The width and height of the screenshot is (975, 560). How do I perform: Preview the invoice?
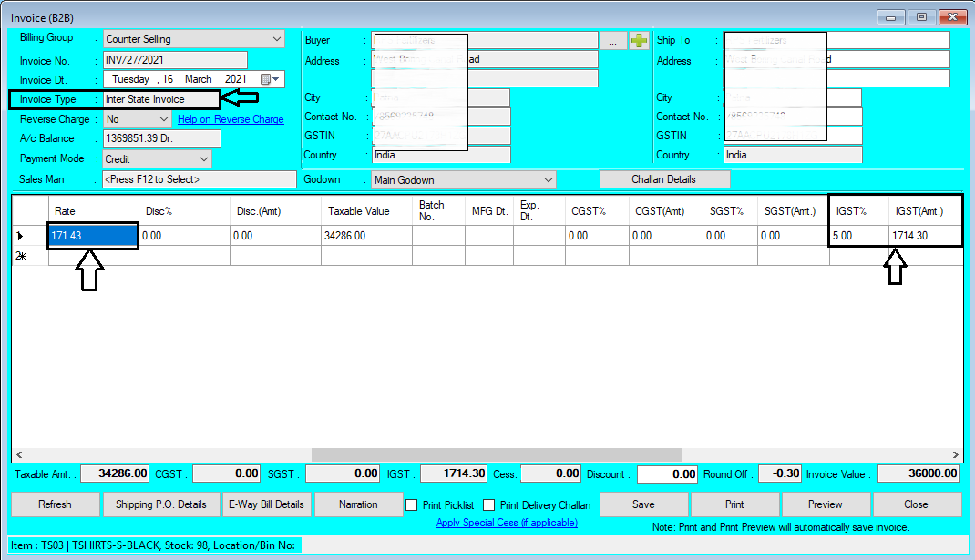point(826,504)
